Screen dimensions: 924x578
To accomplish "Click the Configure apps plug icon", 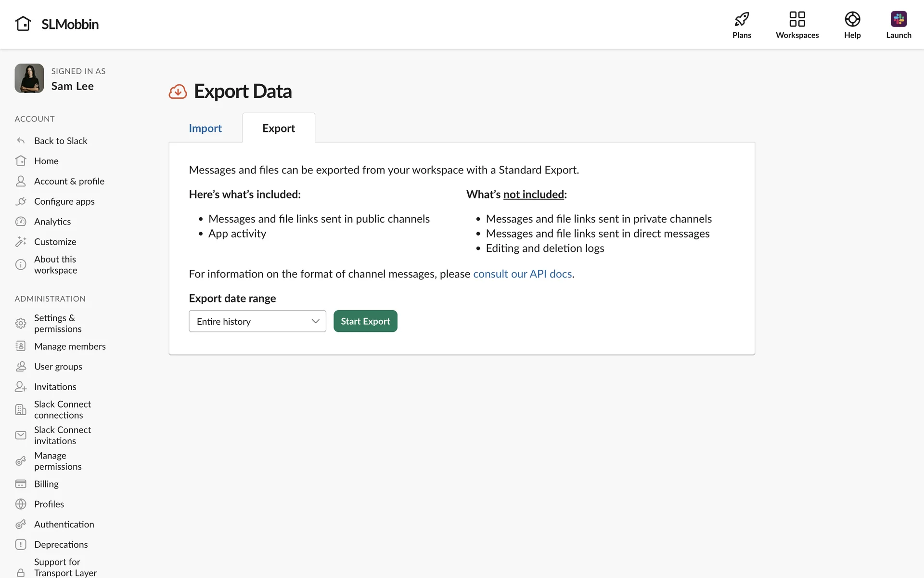I will click(x=21, y=201).
